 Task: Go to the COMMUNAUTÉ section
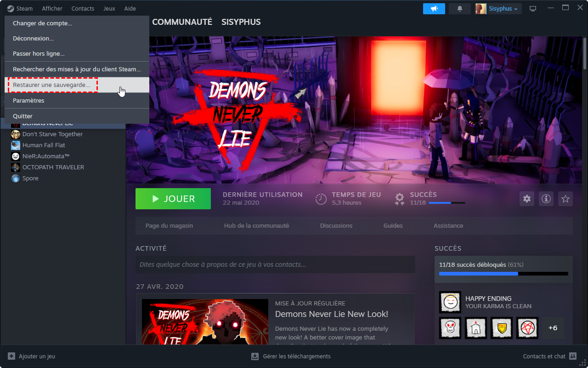[182, 22]
